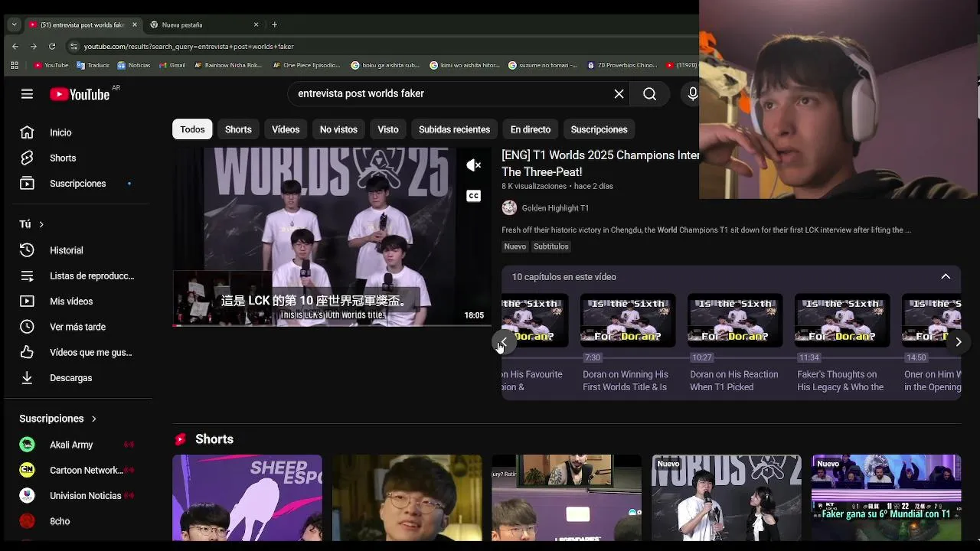Select the Shorts filter chip
980x551 pixels.
[238, 129]
